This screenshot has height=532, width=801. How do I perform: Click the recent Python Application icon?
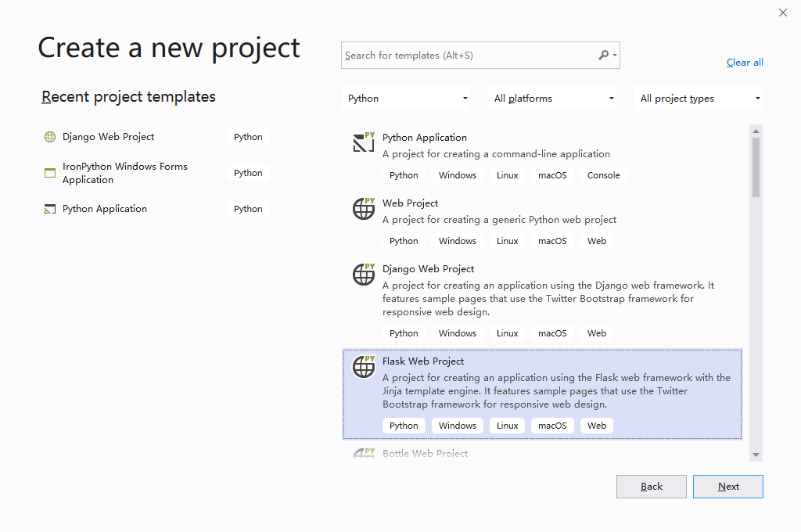pos(50,209)
